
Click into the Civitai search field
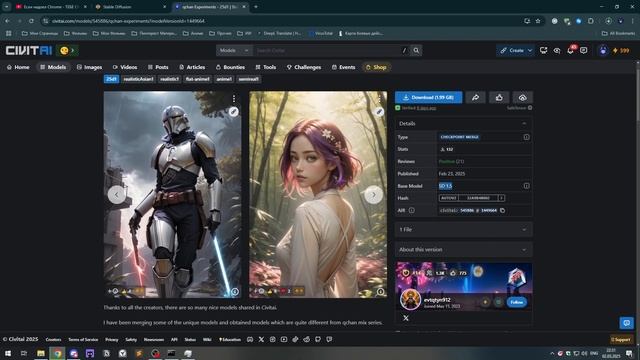pyautogui.click(x=327, y=51)
